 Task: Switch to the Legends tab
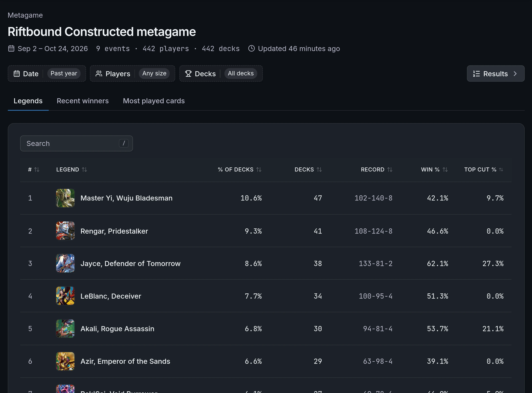coord(28,101)
